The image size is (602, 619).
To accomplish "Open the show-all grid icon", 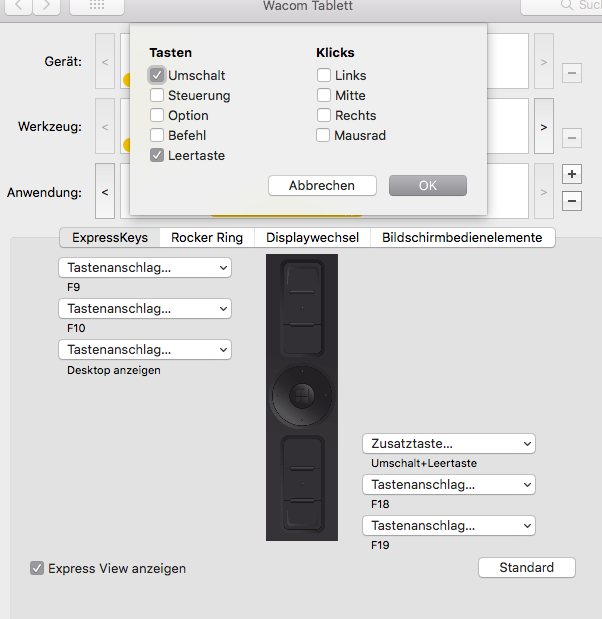I will pyautogui.click(x=97, y=6).
